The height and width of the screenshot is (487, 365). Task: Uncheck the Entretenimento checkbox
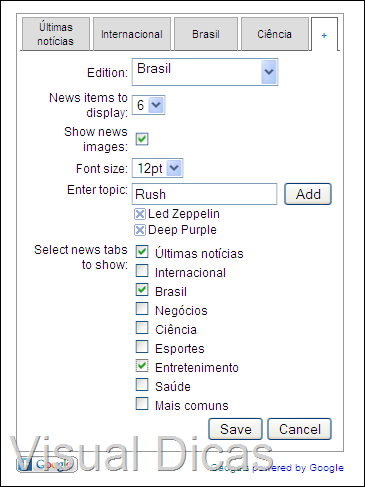point(142,366)
